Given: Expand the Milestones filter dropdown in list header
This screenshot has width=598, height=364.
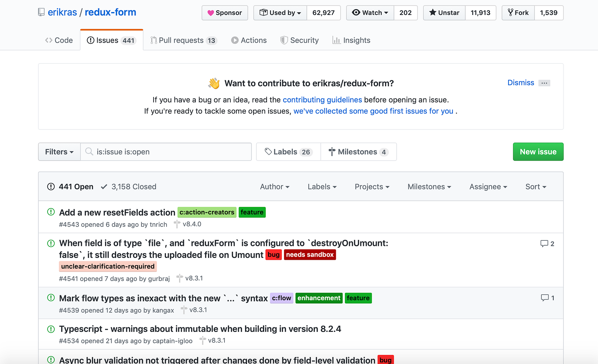Looking at the screenshot, I should point(429,187).
